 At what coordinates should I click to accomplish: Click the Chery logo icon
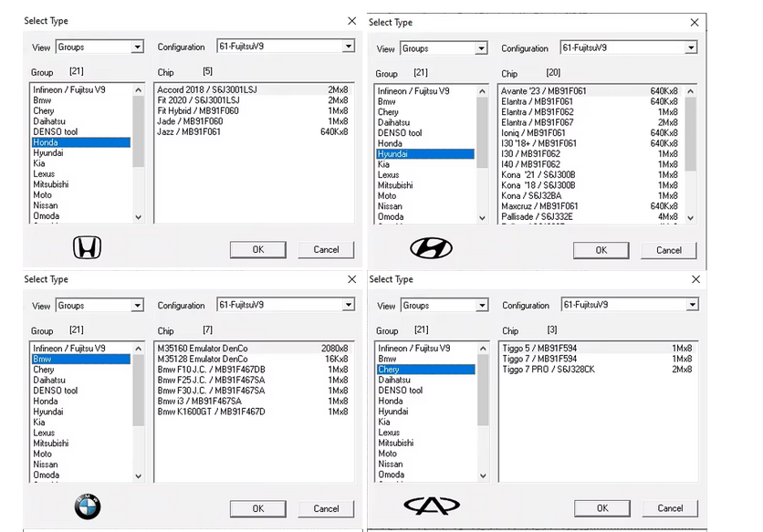click(431, 506)
